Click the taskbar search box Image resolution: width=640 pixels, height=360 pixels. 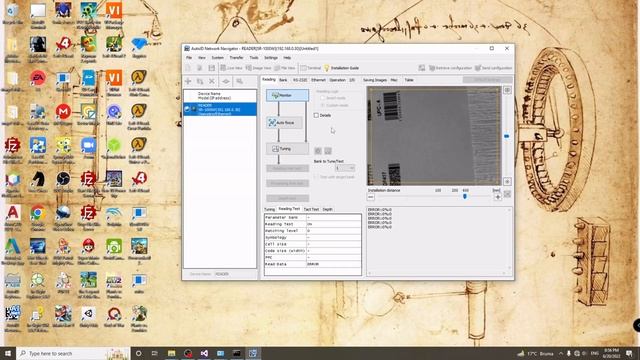point(73,353)
